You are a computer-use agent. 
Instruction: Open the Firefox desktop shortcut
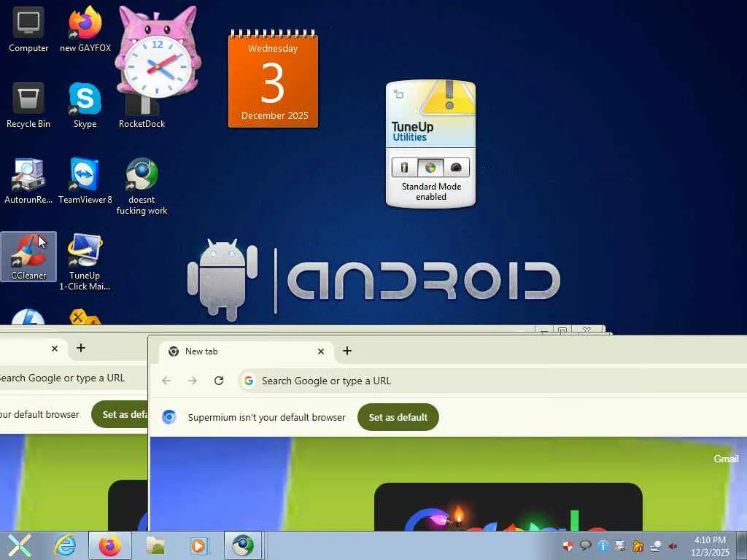[x=85, y=30]
